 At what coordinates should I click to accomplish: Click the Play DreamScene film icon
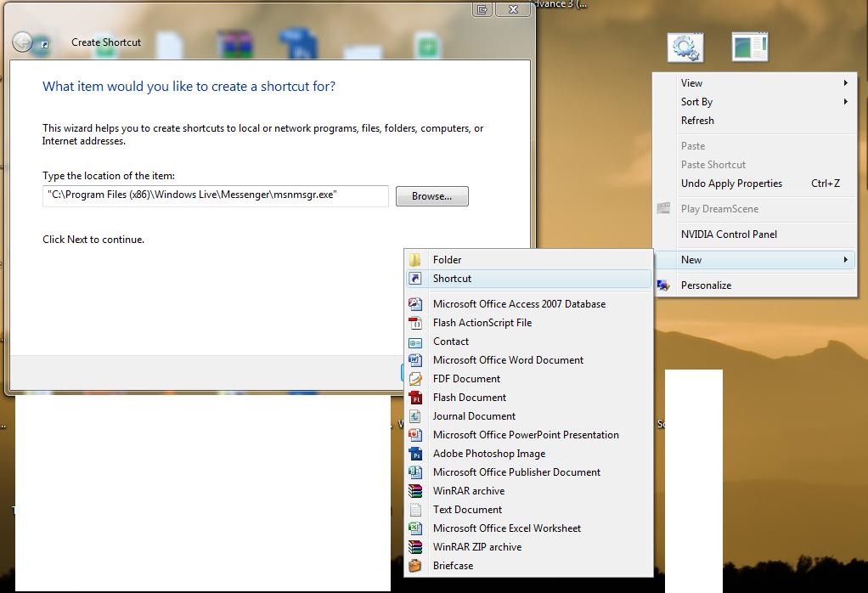tap(663, 209)
